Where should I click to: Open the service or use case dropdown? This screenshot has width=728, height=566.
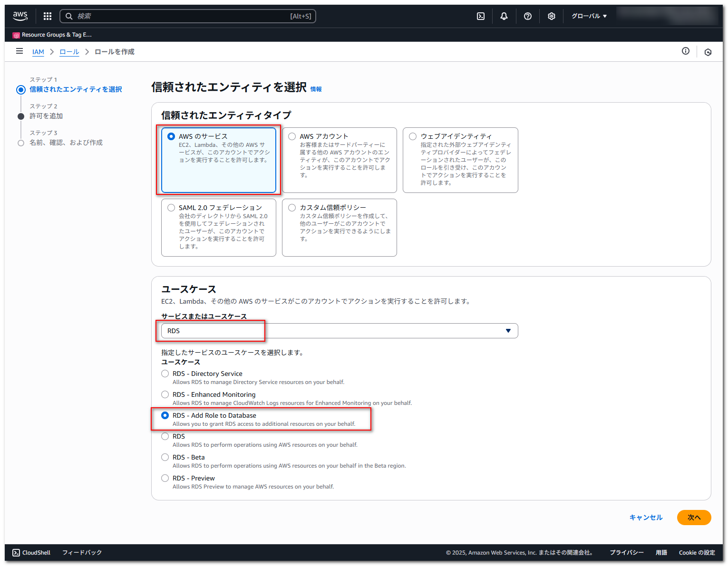point(340,331)
